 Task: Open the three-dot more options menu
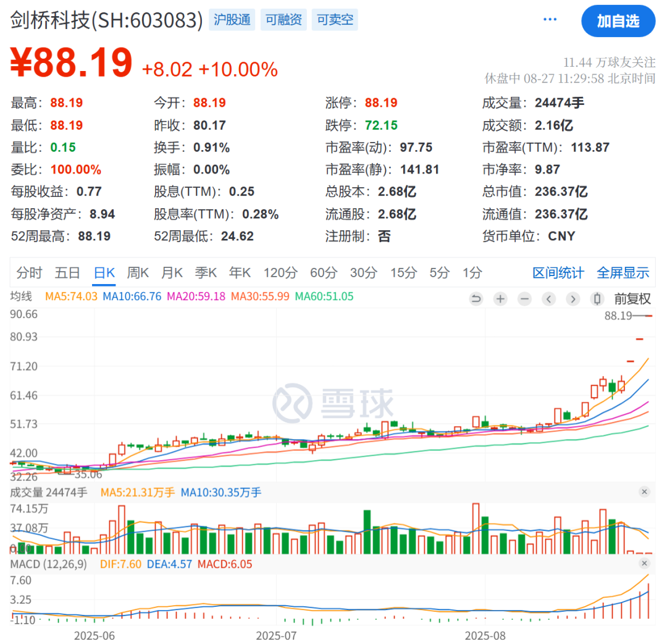(x=550, y=19)
